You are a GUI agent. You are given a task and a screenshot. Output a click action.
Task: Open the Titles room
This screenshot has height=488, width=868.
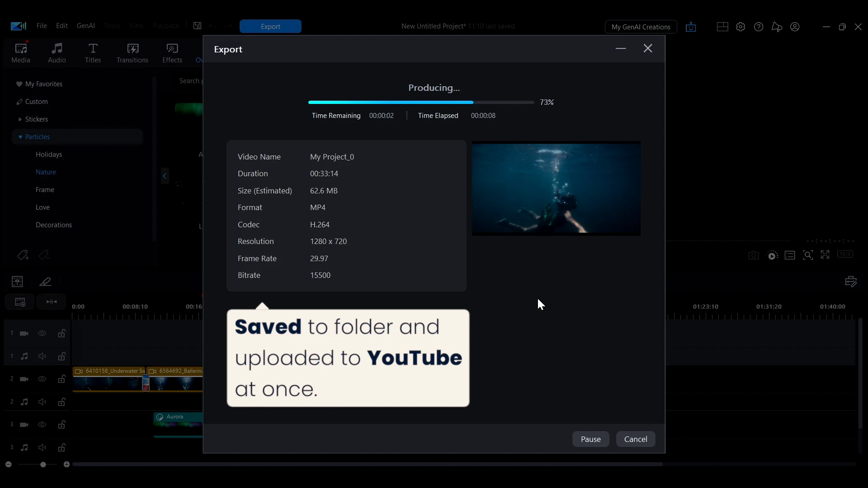tap(93, 53)
